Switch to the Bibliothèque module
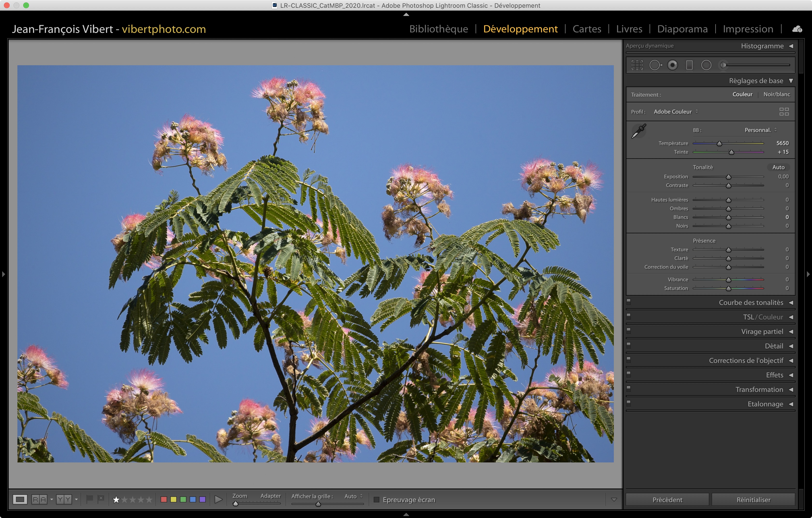The height and width of the screenshot is (518, 812). (438, 29)
